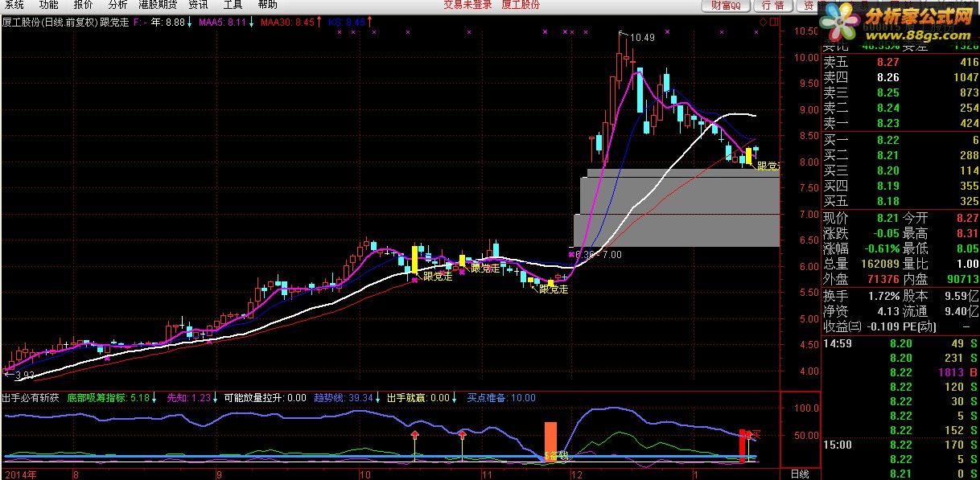The image size is (980, 480).
Task: Click the 10.50 price axis label
Action: (805, 31)
